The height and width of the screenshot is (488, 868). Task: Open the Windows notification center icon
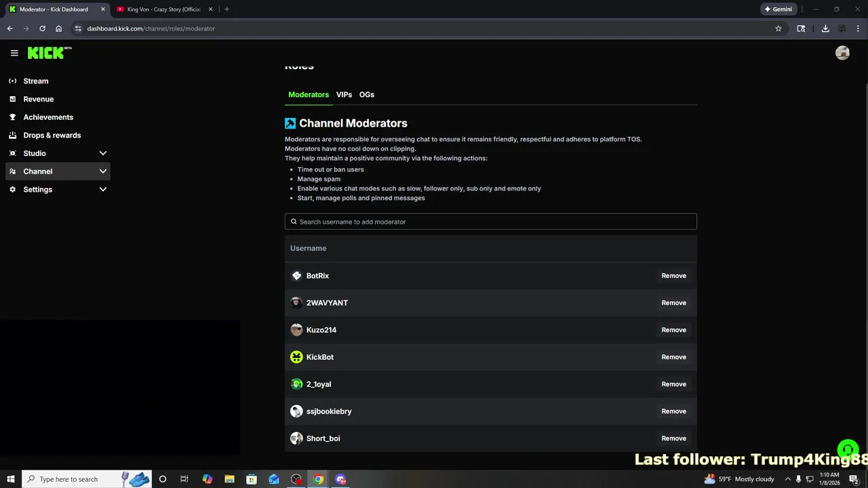pos(854,479)
